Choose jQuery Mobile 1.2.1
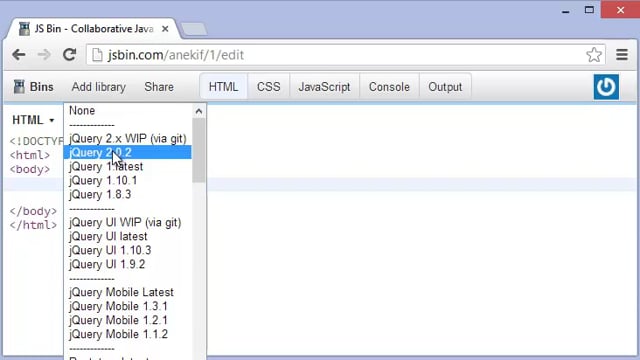Viewport: 640px width, 360px height. click(127, 320)
